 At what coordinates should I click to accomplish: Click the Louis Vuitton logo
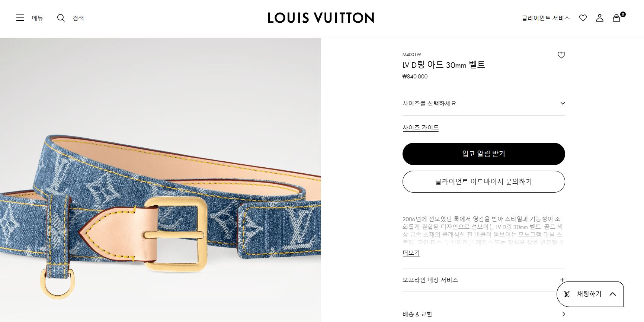pos(321,18)
